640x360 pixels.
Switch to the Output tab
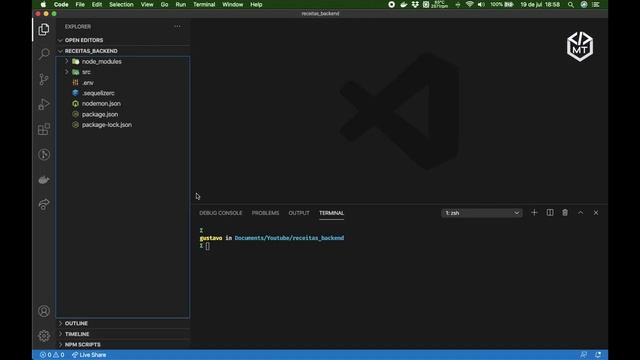point(299,213)
